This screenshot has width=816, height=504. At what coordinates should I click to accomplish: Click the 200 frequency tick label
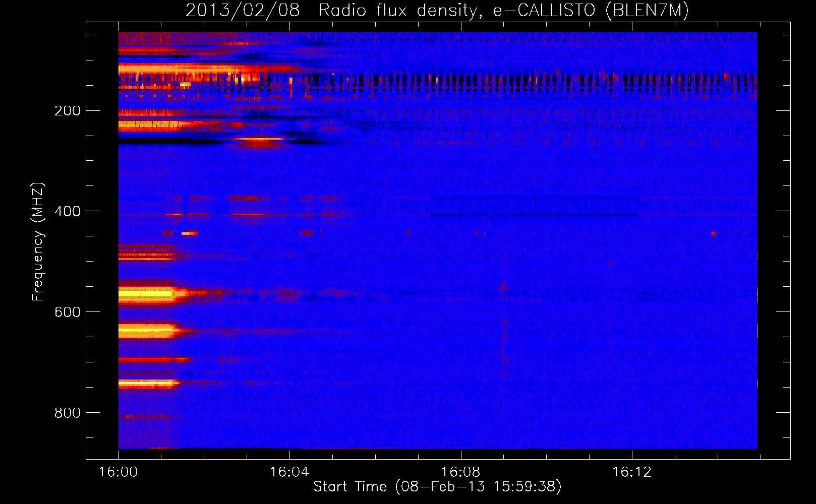pyautogui.click(x=68, y=111)
